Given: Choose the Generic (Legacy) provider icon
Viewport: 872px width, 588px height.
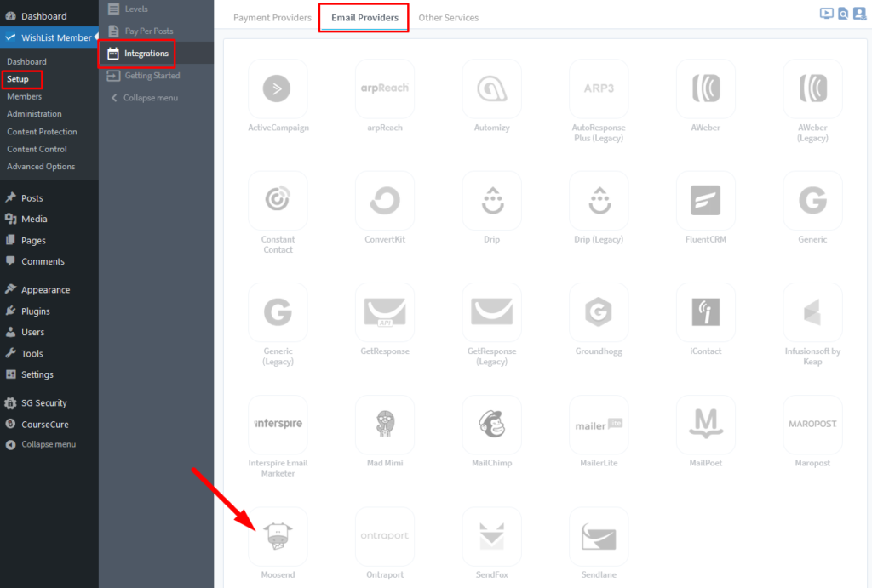Looking at the screenshot, I should click(x=278, y=311).
